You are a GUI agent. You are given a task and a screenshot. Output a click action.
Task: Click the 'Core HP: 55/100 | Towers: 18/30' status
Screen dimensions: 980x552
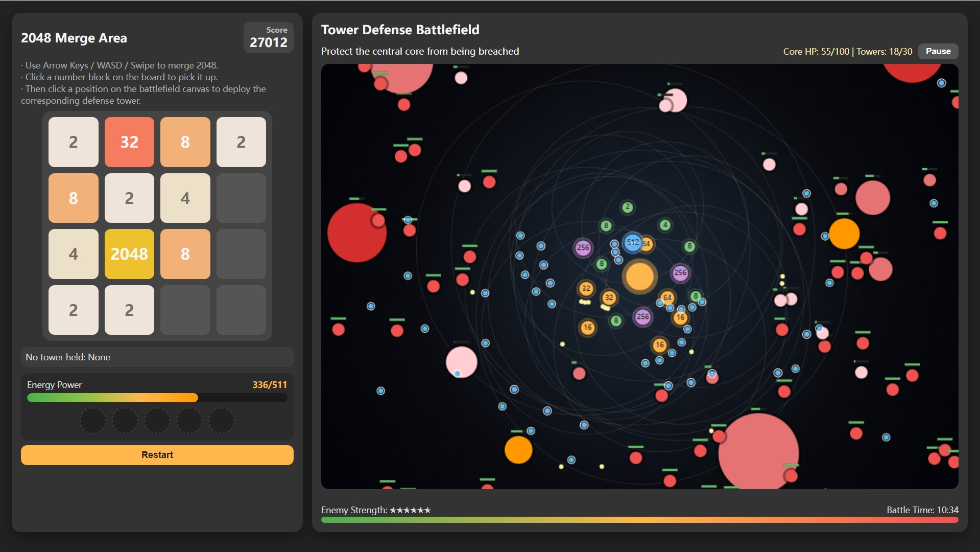(848, 52)
